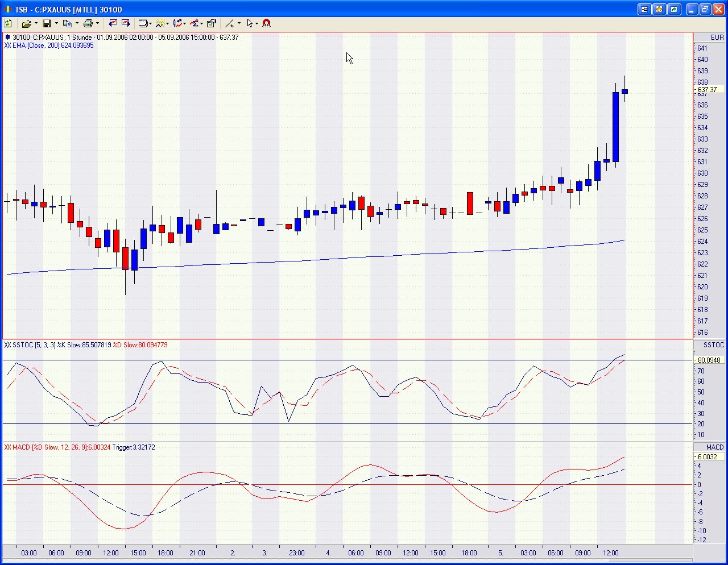
Task: Open the dropdown next to the save icon
Action: tap(56, 23)
